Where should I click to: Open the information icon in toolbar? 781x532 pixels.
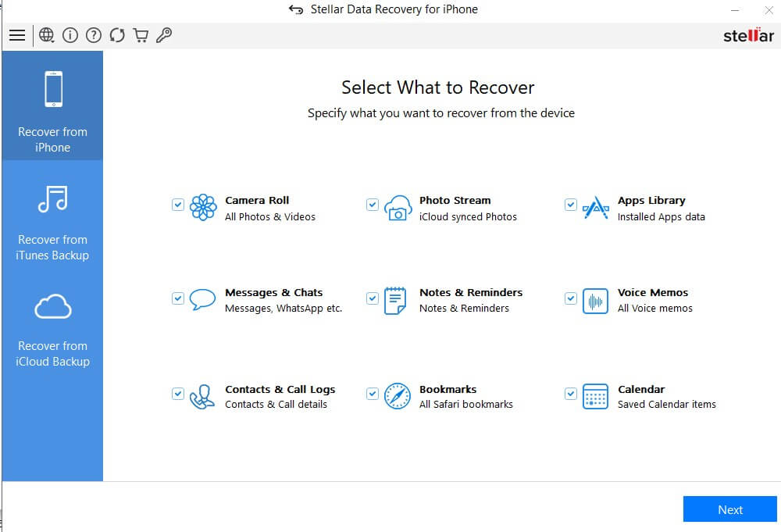click(x=70, y=35)
